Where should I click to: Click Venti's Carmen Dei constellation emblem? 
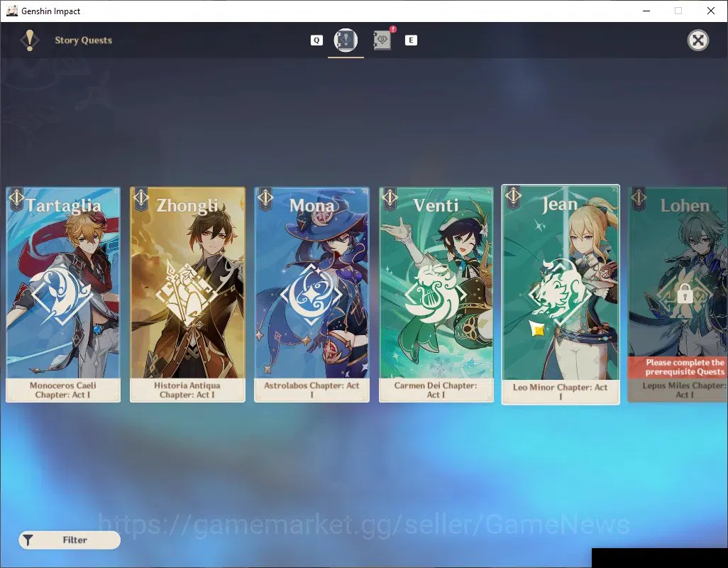tap(436, 295)
